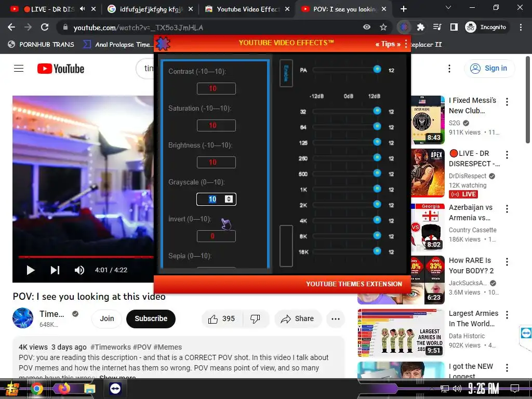Click the Saturation value field
The height and width of the screenshot is (399, 532).
tap(216, 126)
